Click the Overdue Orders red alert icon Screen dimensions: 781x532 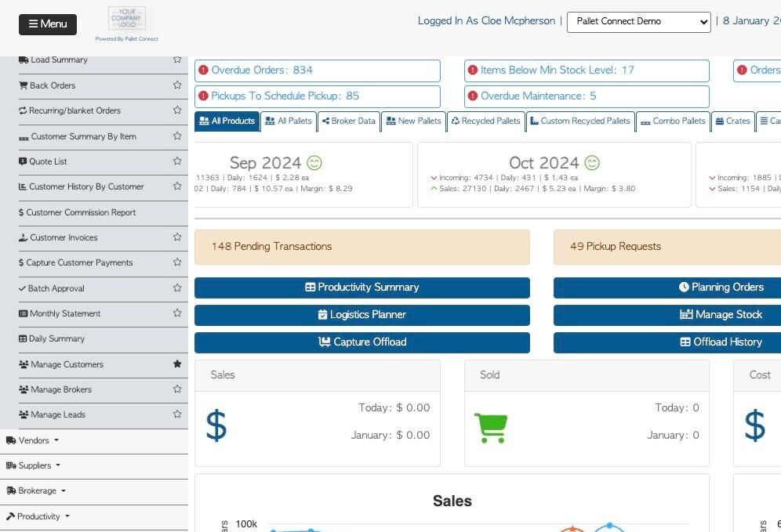203,71
